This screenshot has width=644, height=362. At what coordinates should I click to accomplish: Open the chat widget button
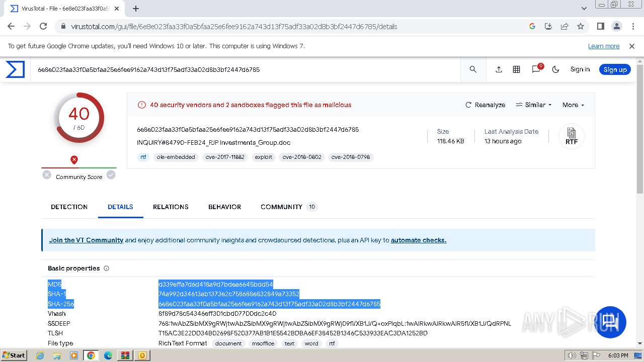[611, 322]
